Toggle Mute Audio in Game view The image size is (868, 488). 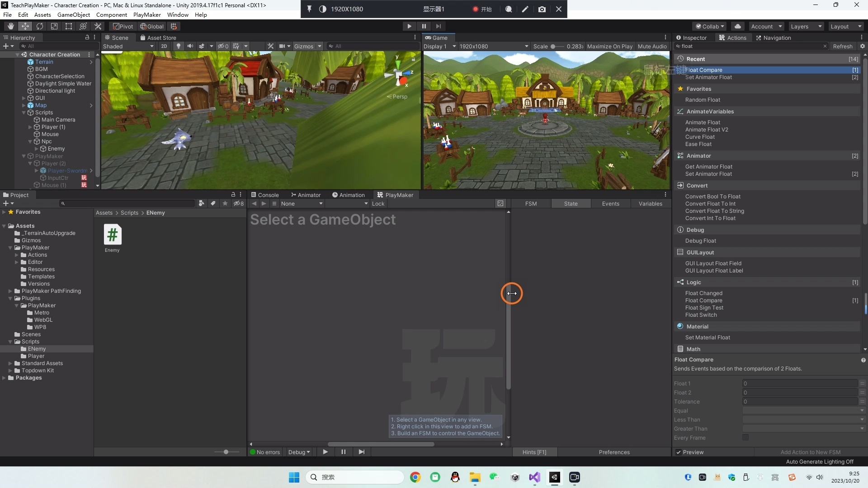coord(652,46)
